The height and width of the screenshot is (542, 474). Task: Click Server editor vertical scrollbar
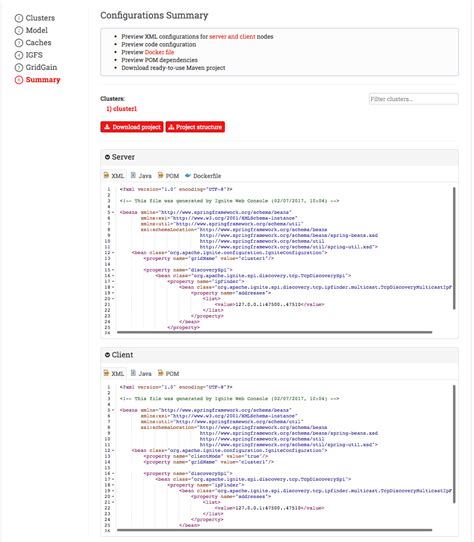(454, 248)
